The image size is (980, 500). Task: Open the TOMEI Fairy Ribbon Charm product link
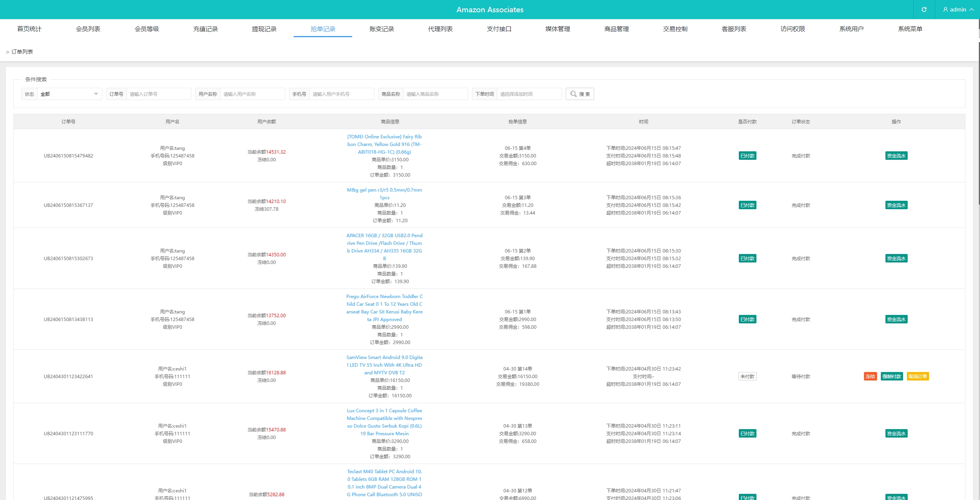point(384,144)
